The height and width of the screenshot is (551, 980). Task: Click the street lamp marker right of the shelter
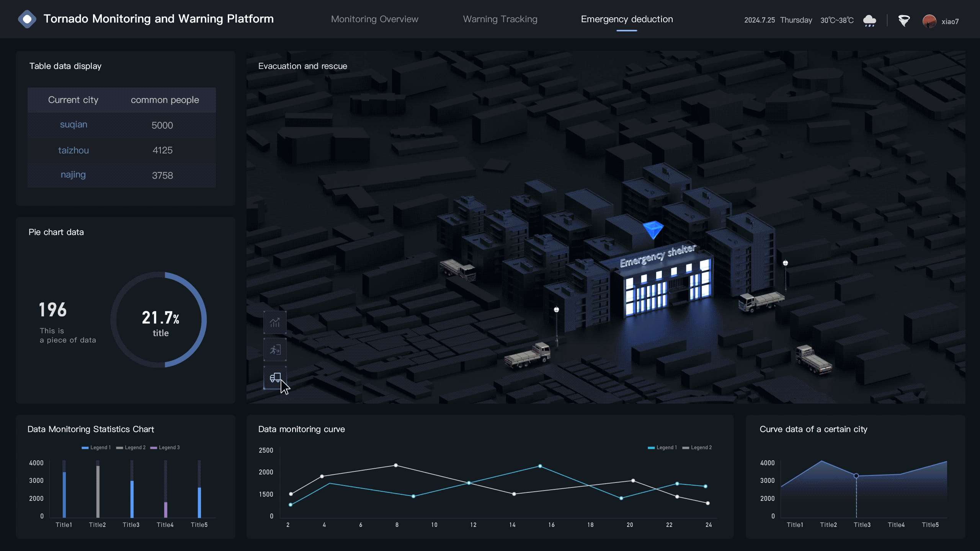click(x=786, y=263)
